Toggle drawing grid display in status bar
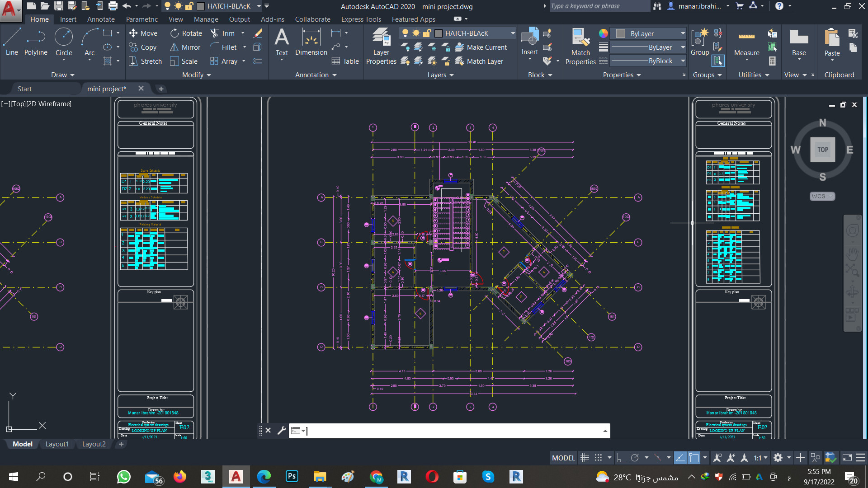The width and height of the screenshot is (868, 488). [585, 458]
